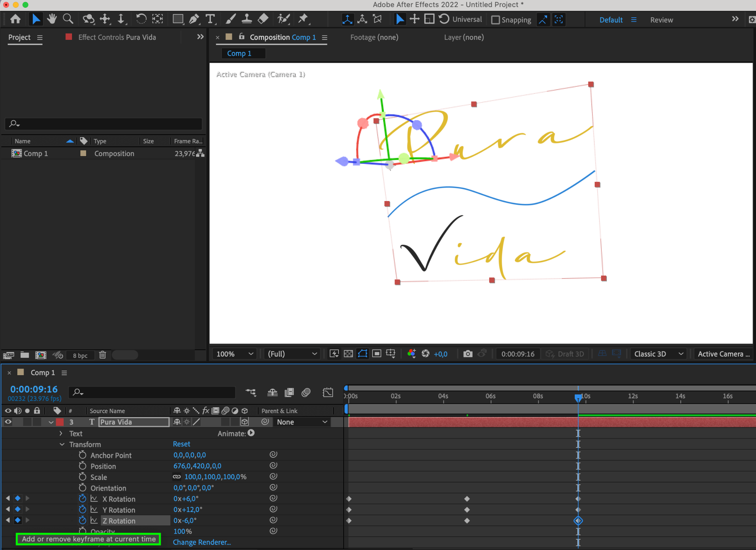Open the 100% magnification dropdown
The height and width of the screenshot is (550, 756).
tap(235, 354)
